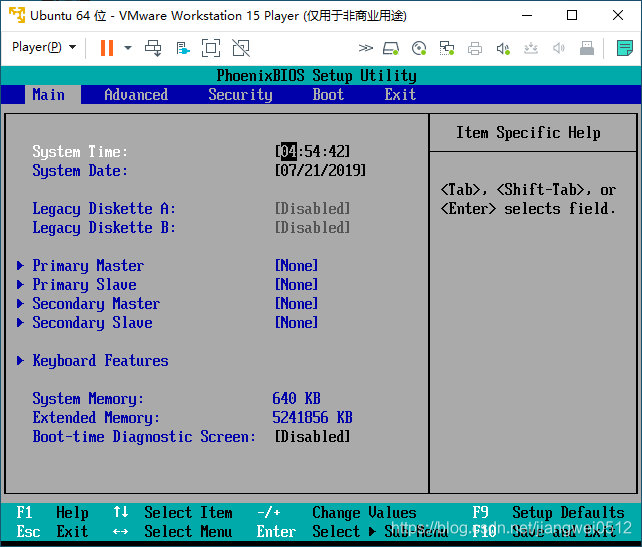
Task: Click the F9 Setup Defaults hint
Action: [549, 512]
